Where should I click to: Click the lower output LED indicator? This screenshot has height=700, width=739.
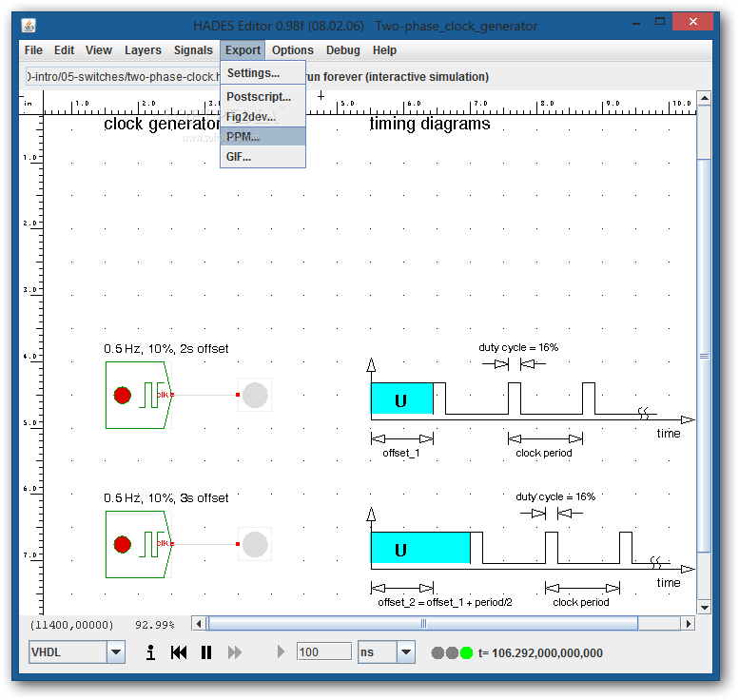pyautogui.click(x=255, y=544)
